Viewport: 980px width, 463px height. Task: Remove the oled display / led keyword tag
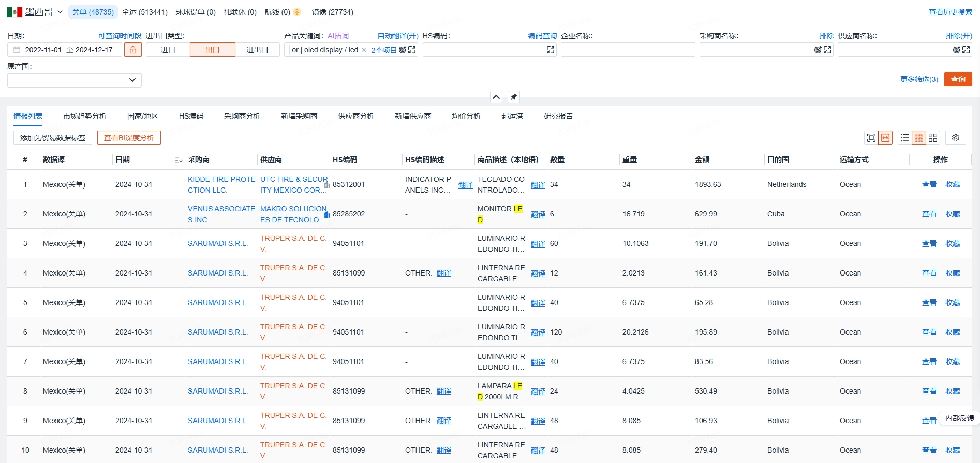pyautogui.click(x=364, y=50)
